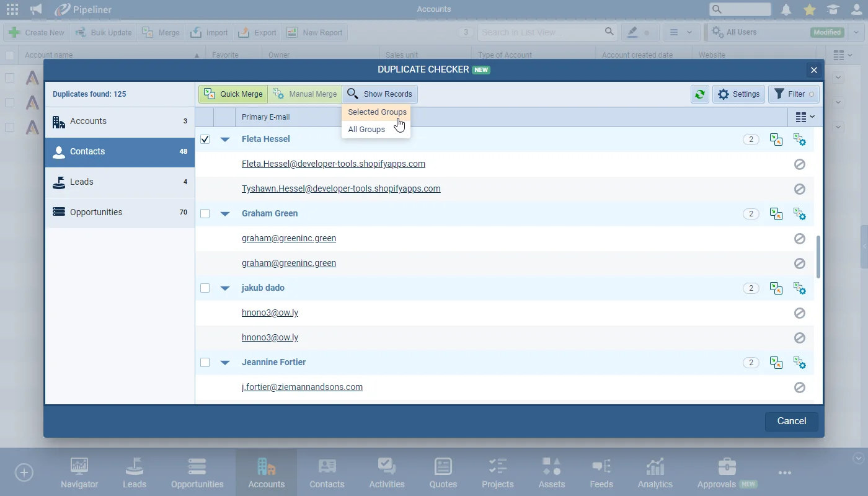Open Tyshawn.Hessel@developer-tools.shopifyapps.com link
Image resolution: width=868 pixels, height=496 pixels.
point(341,188)
